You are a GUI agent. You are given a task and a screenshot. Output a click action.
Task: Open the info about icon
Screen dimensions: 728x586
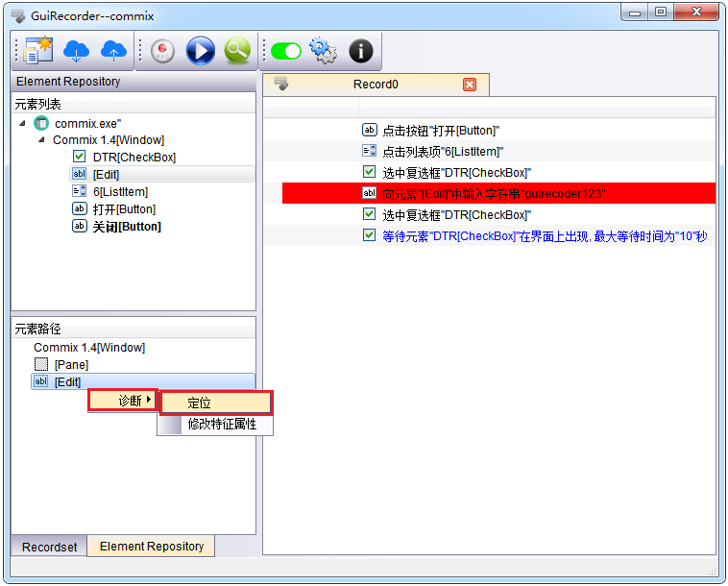pyautogui.click(x=361, y=51)
